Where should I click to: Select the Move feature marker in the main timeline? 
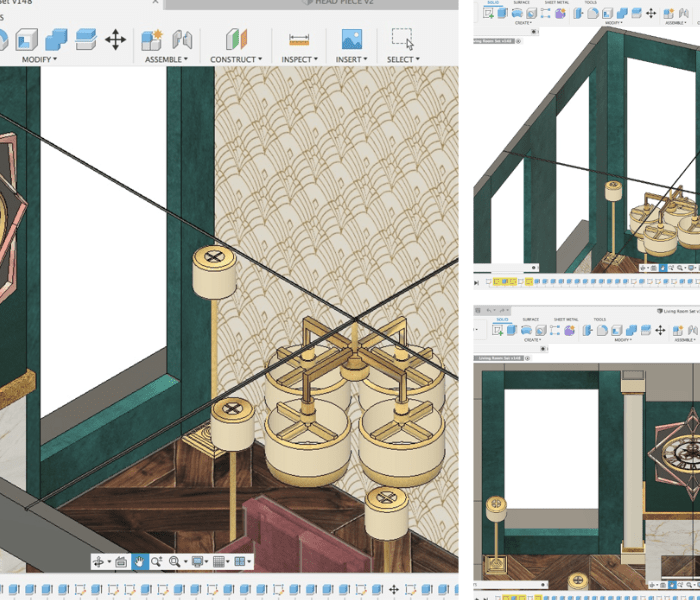[x=394, y=590]
